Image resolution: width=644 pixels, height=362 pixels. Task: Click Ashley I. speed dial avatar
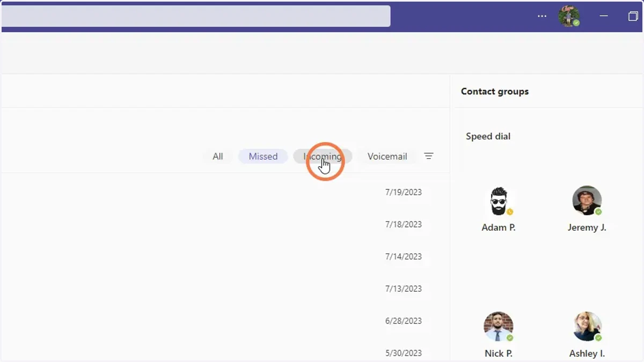click(x=587, y=327)
